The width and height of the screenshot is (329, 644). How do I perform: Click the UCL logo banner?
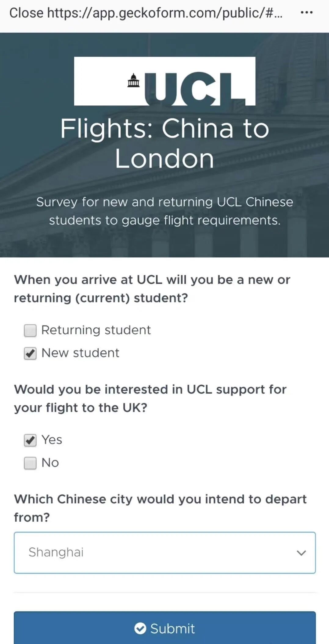tap(164, 81)
